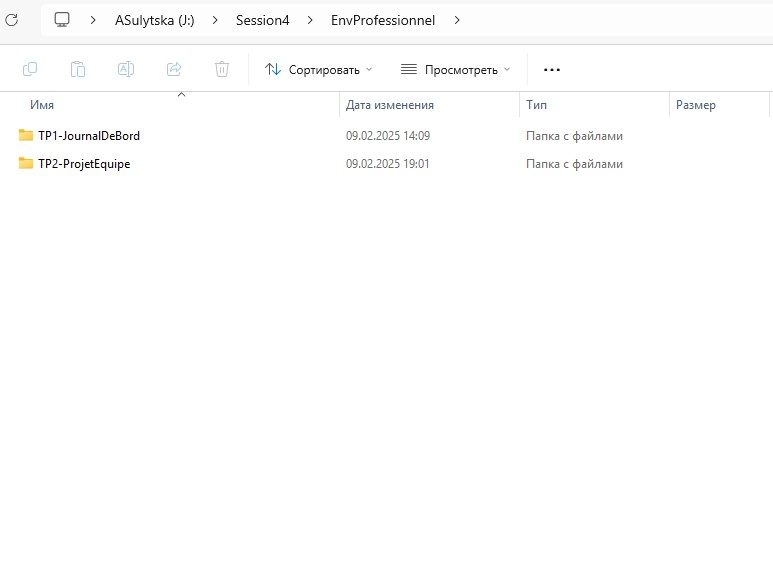This screenshot has height=580, width=773.
Task: Click the Размер column header
Action: (x=695, y=105)
